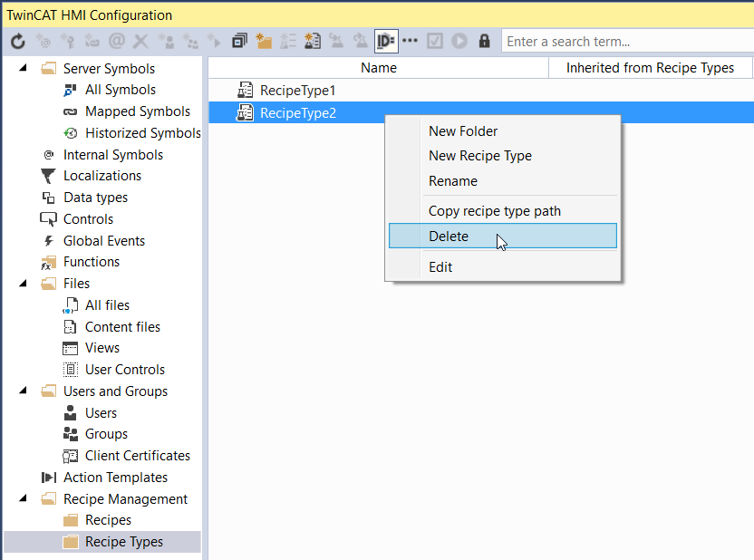The height and width of the screenshot is (560, 754).
Task: Click the Action Templates icon
Action: pos(48,478)
